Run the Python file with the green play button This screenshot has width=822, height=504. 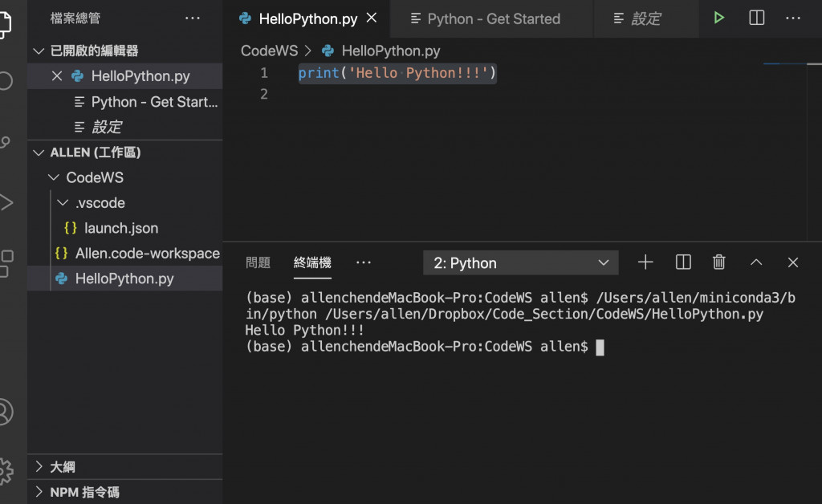(718, 18)
